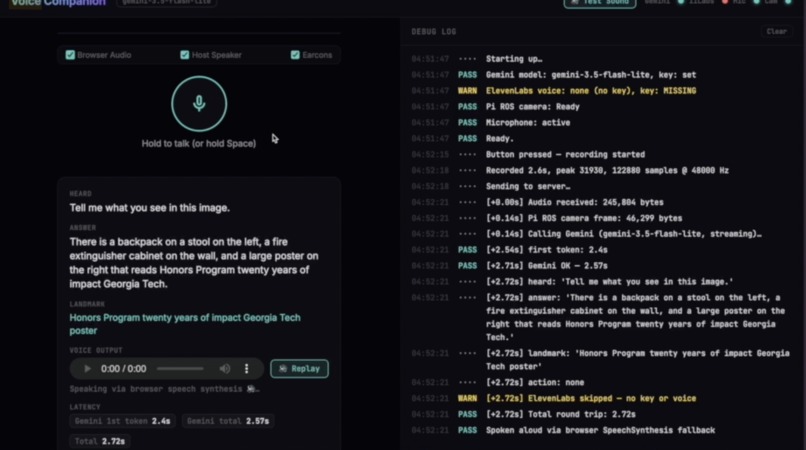Click the DEBUG LOG panel heading
Image resolution: width=806 pixels, height=450 pixels.
tap(433, 31)
